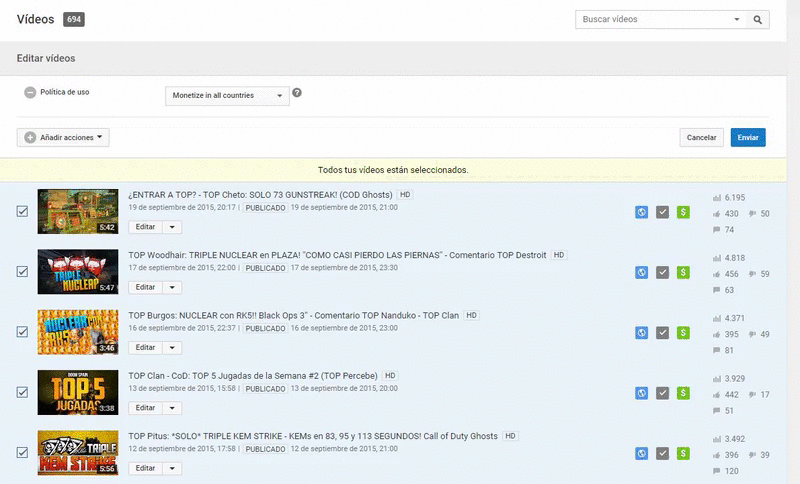Click gray checkmark icon for TOP Clan video
This screenshot has width=800, height=484.
tap(662, 393)
